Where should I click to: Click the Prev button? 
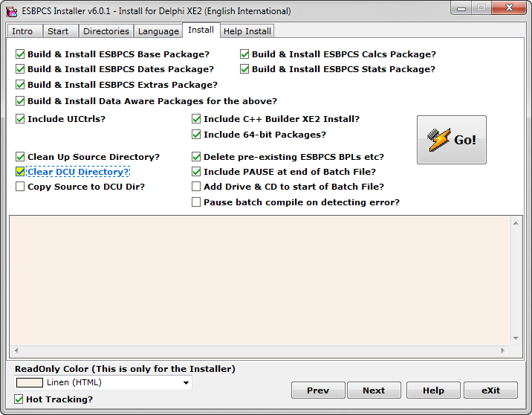(318, 390)
